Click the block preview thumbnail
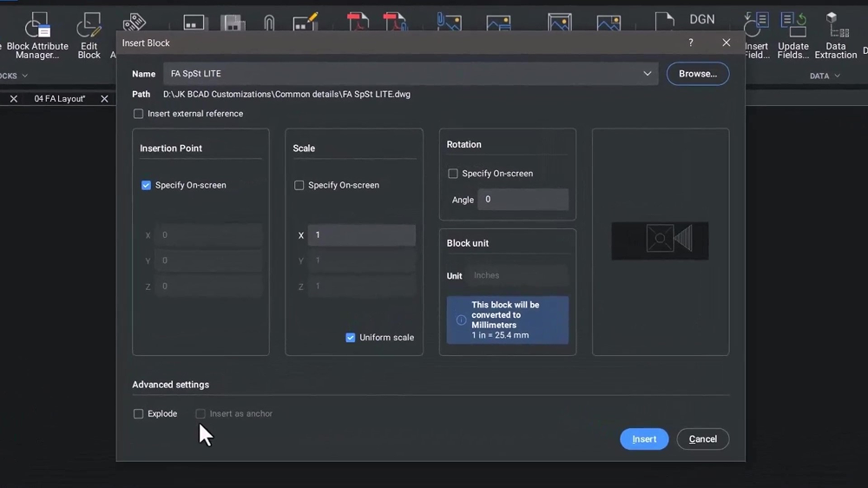Viewport: 868px width, 488px height. [x=660, y=241]
